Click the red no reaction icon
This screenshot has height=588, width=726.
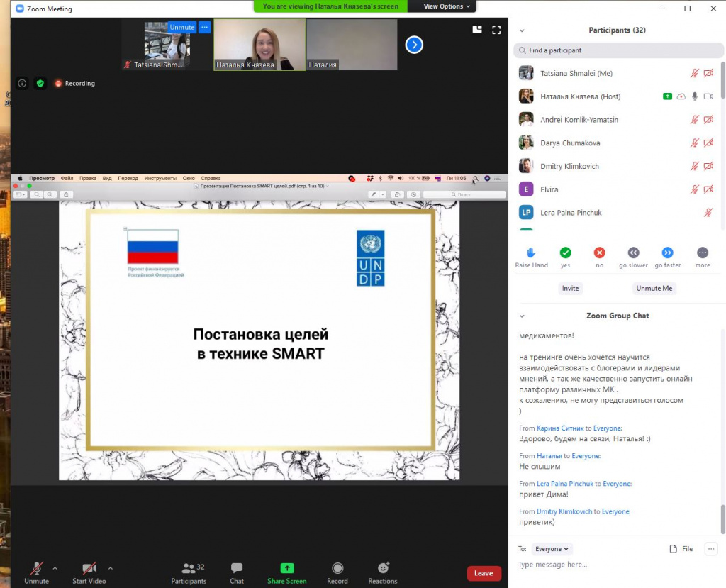599,253
